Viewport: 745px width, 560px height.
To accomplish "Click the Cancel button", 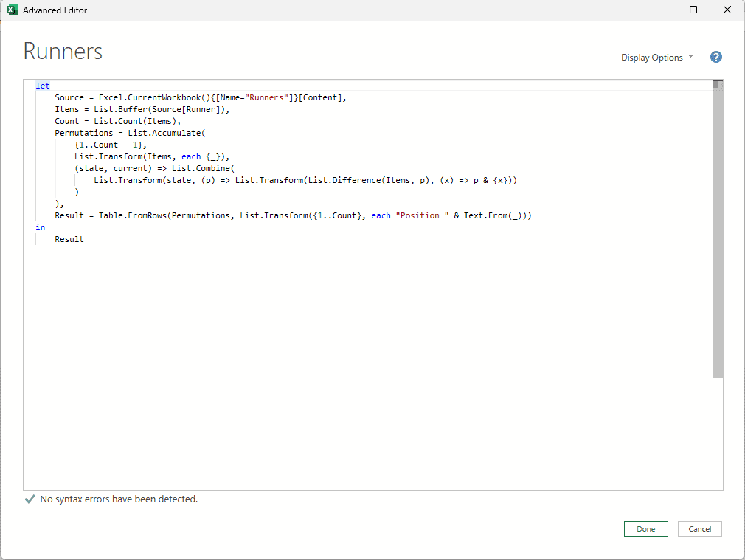I will point(699,529).
